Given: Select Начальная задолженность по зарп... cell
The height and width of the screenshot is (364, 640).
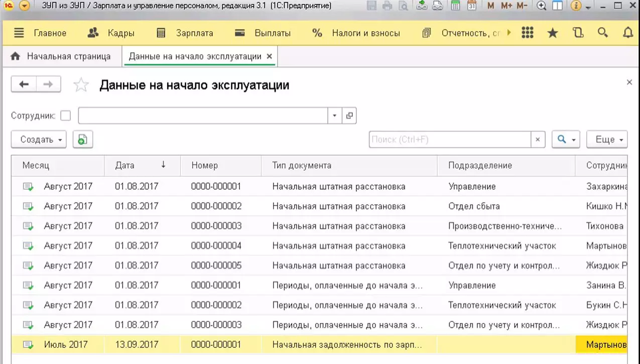Looking at the screenshot, I should click(349, 345).
